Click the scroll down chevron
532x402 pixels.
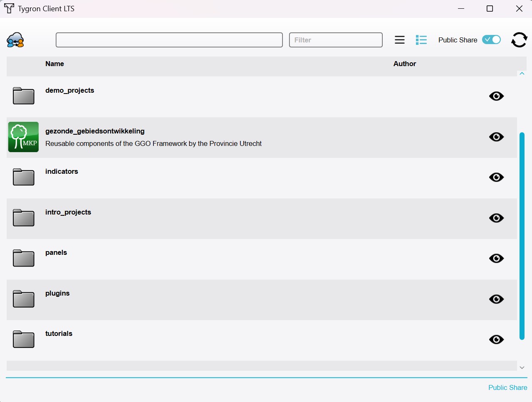point(522,367)
